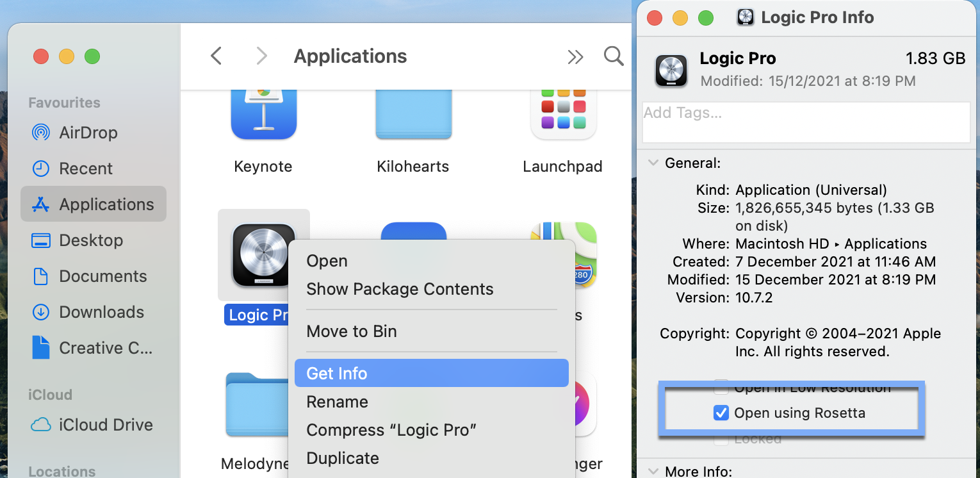Screen dimensions: 980x478
Task: Collapse the General section disclosure triangle
Action: click(x=653, y=163)
